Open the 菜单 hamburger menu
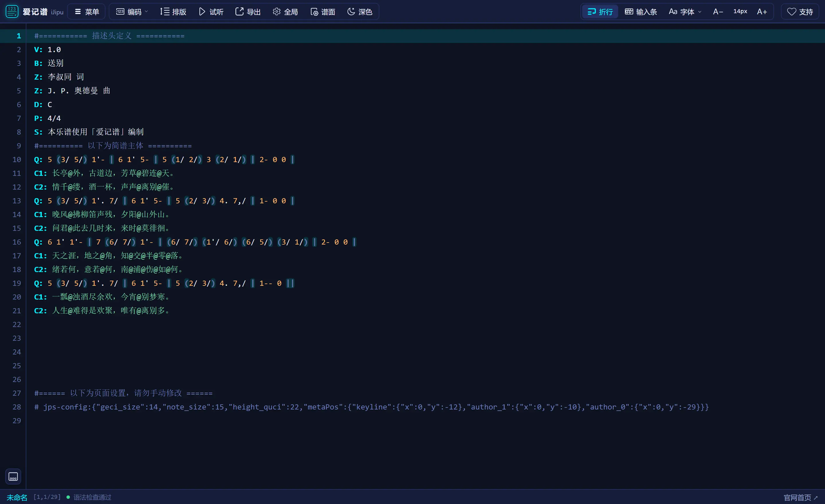Screen dimensions: 825x504 (87, 12)
